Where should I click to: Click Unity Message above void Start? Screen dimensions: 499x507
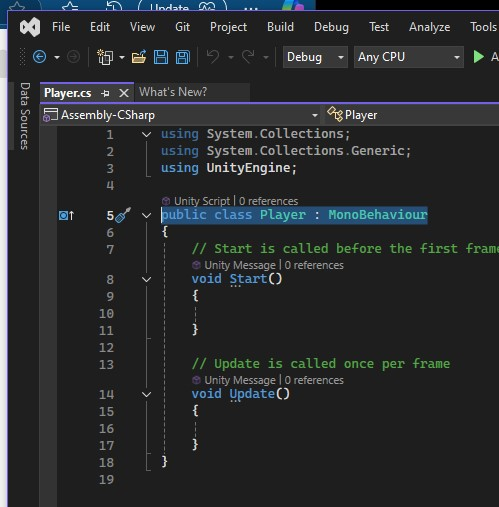[x=240, y=265]
